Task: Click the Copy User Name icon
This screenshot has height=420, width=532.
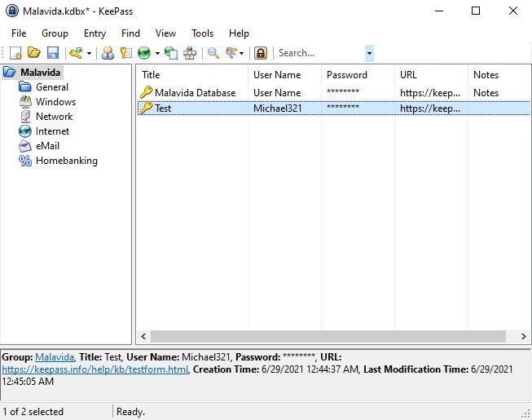Action: (x=108, y=53)
